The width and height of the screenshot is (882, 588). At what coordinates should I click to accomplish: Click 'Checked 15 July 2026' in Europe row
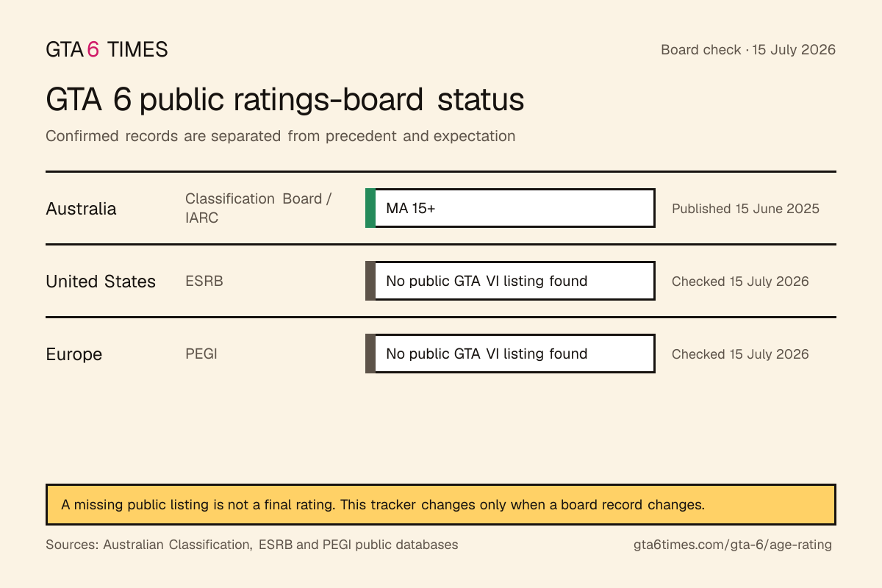point(740,354)
